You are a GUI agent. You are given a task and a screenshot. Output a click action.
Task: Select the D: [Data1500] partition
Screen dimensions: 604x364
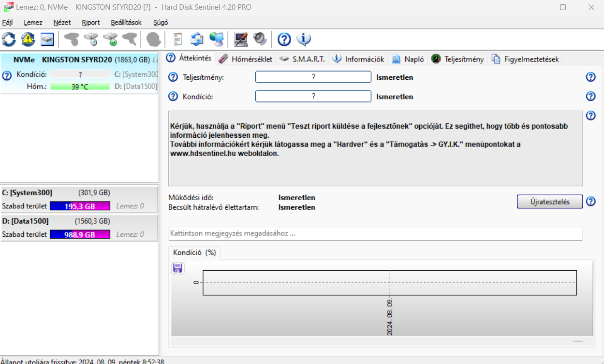click(79, 228)
